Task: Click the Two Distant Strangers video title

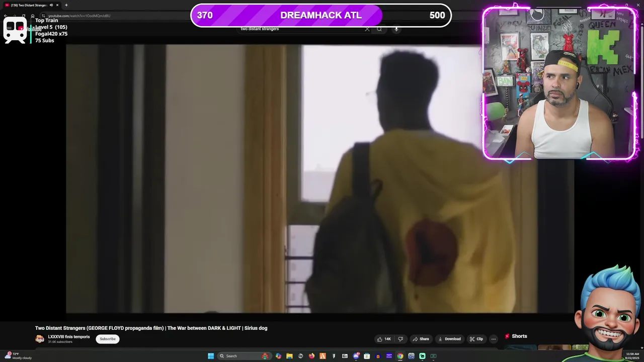Action: coord(151,328)
